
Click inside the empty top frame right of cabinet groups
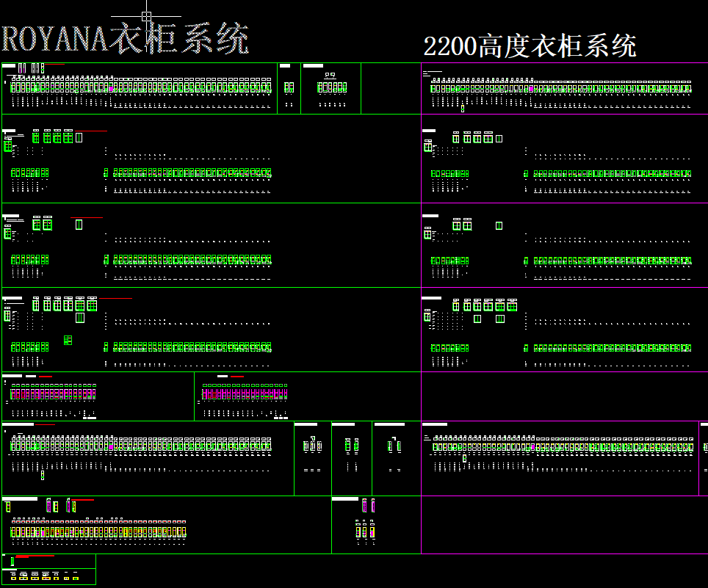[391, 88]
